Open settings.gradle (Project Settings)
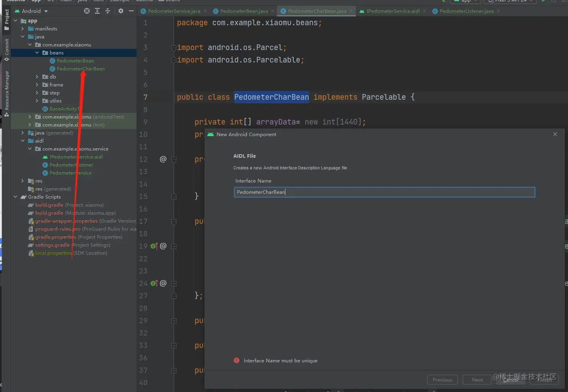The image size is (568, 392). pyautogui.click(x=72, y=245)
